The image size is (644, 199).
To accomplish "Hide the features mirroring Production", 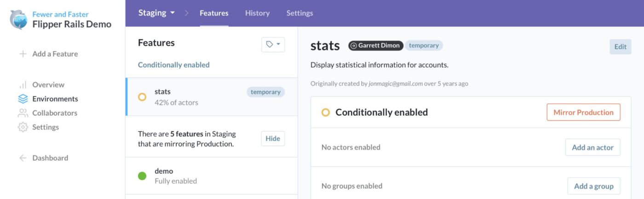I will [x=273, y=139].
